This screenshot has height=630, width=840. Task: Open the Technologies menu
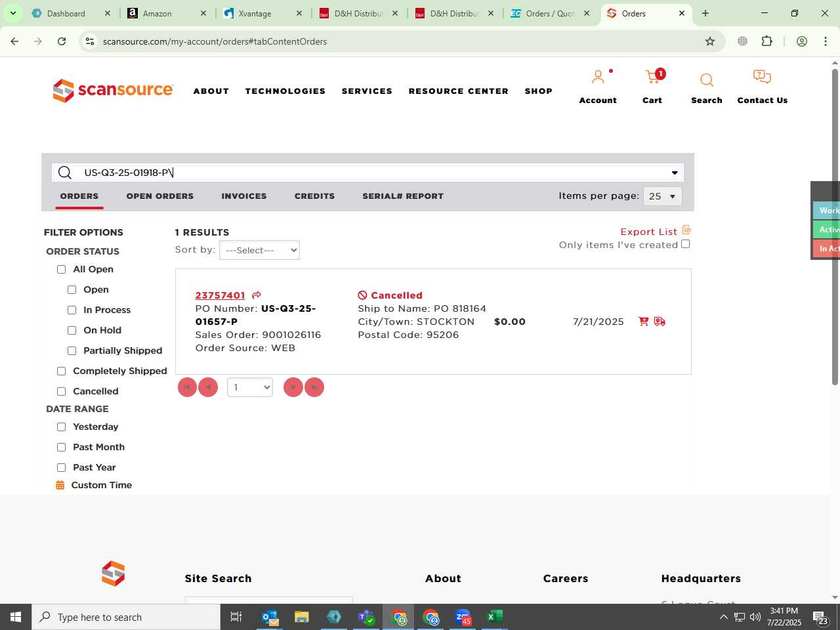coord(285,91)
